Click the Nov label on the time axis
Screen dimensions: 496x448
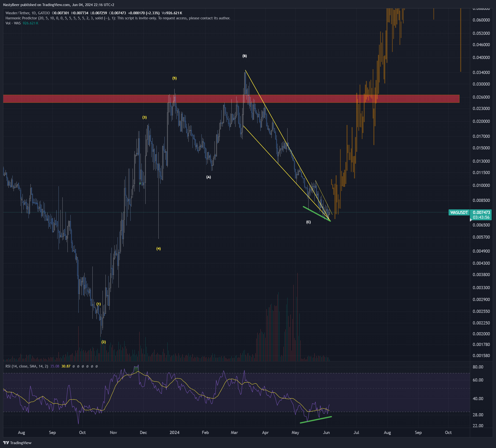tap(113, 433)
